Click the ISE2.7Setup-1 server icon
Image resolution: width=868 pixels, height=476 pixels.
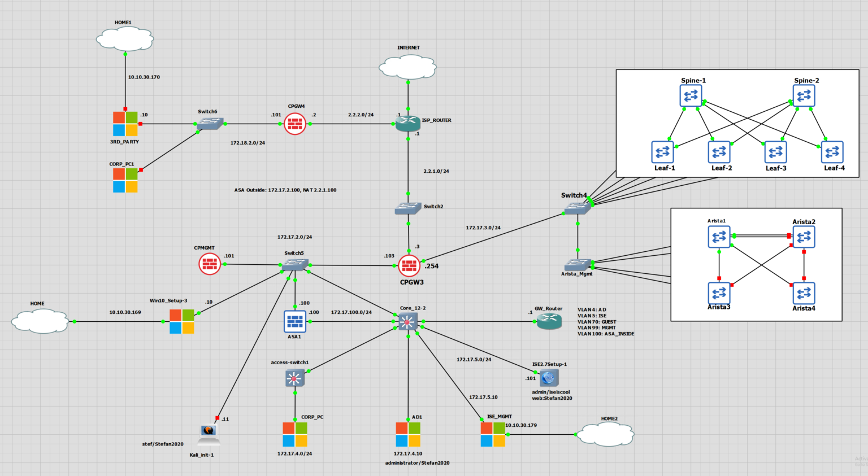point(548,378)
